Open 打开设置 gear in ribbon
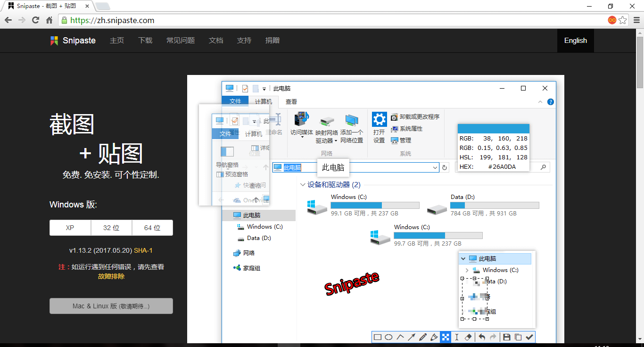This screenshot has width=644, height=347. 379,127
